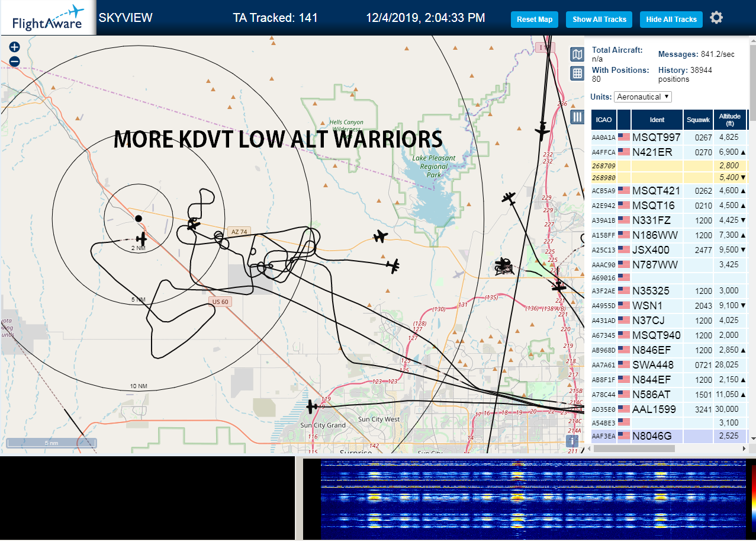Sort by the Squawk column header
The width and height of the screenshot is (756, 541).
point(698,120)
